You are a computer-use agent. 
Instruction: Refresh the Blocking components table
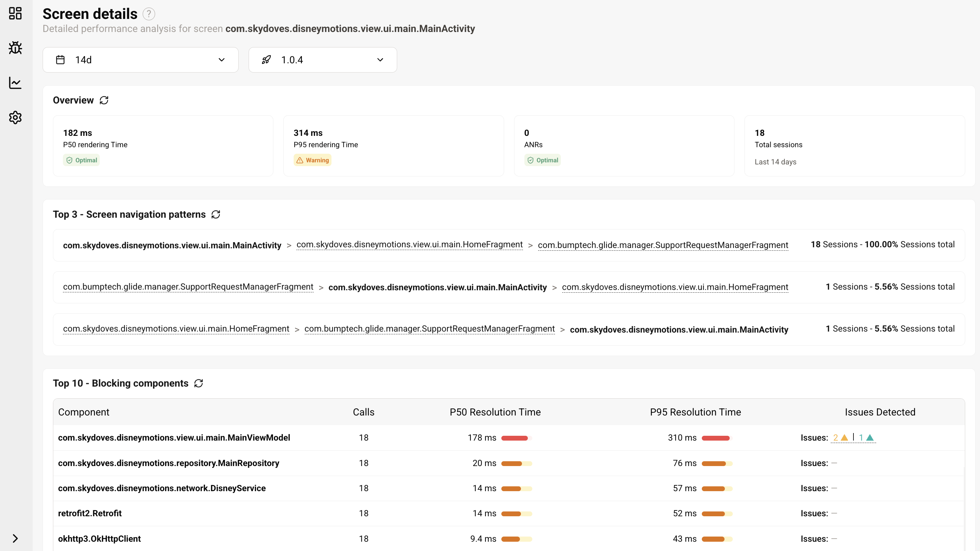[x=199, y=383]
